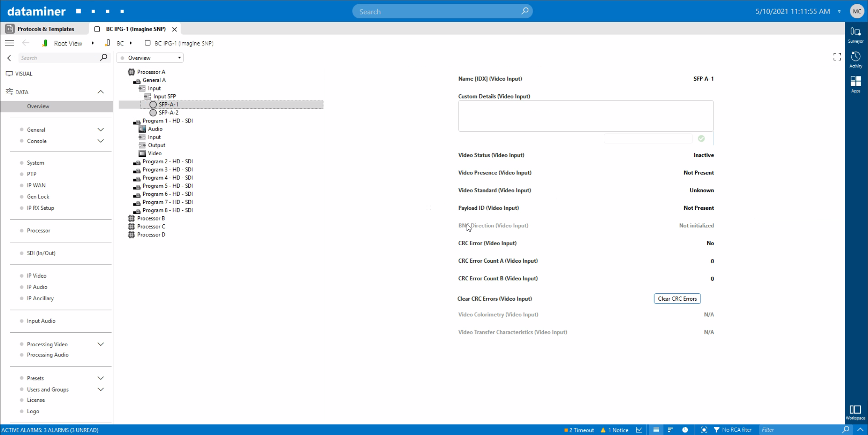Open the MC user avatar menu

856,12
